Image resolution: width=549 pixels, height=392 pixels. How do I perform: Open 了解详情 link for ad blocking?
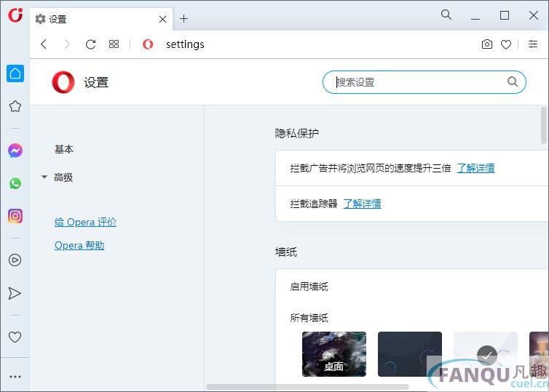[475, 168]
